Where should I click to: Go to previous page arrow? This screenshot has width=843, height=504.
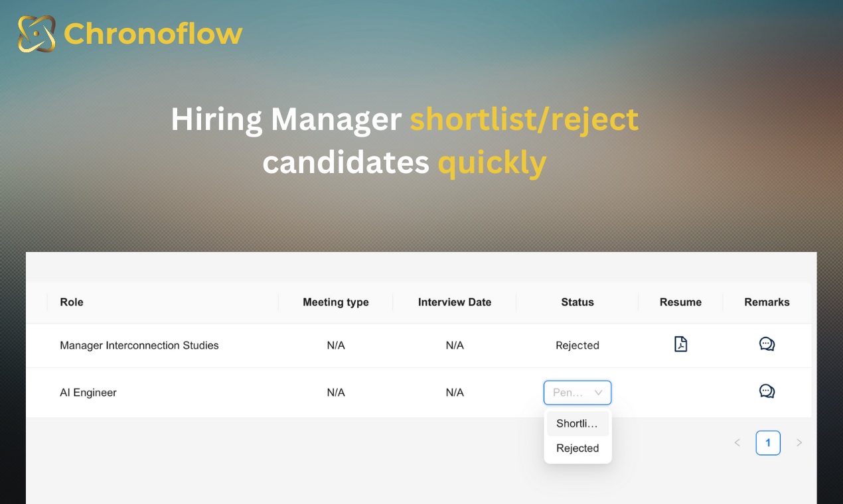click(737, 443)
